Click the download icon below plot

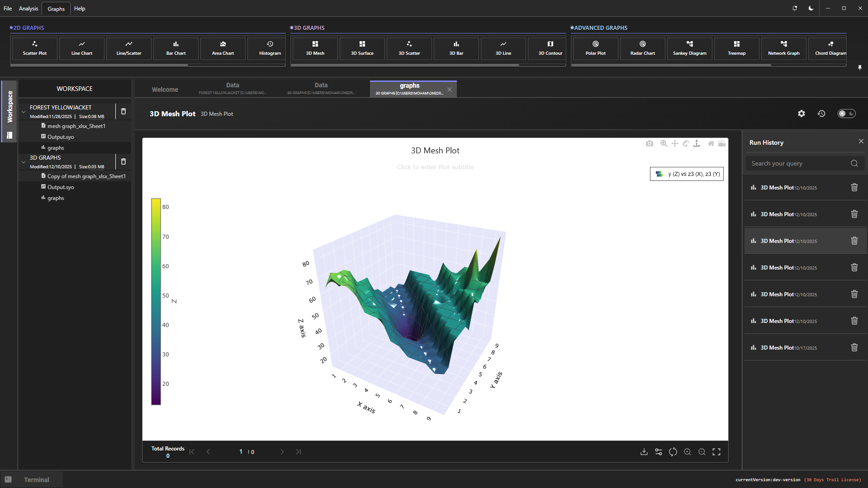644,452
